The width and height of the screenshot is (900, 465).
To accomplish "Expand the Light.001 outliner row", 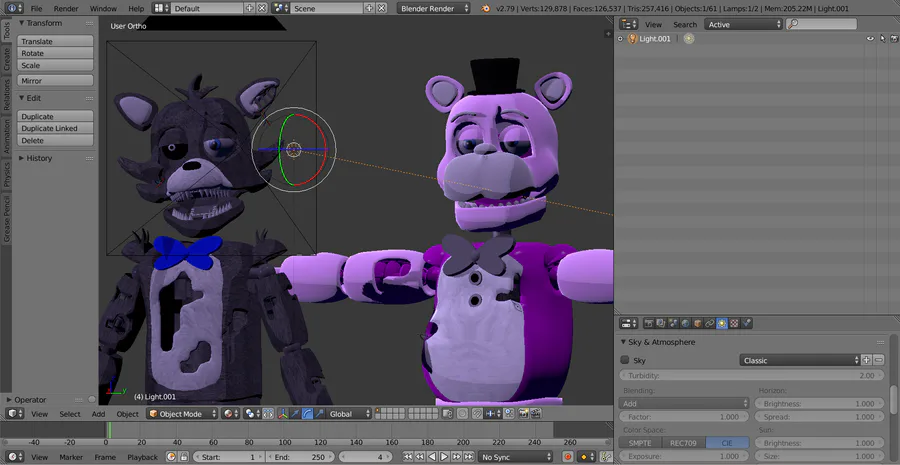I will (620, 39).
